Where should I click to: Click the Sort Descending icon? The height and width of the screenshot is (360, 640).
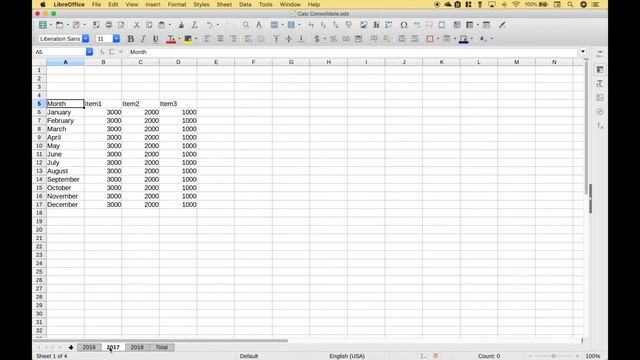[x=336, y=25]
